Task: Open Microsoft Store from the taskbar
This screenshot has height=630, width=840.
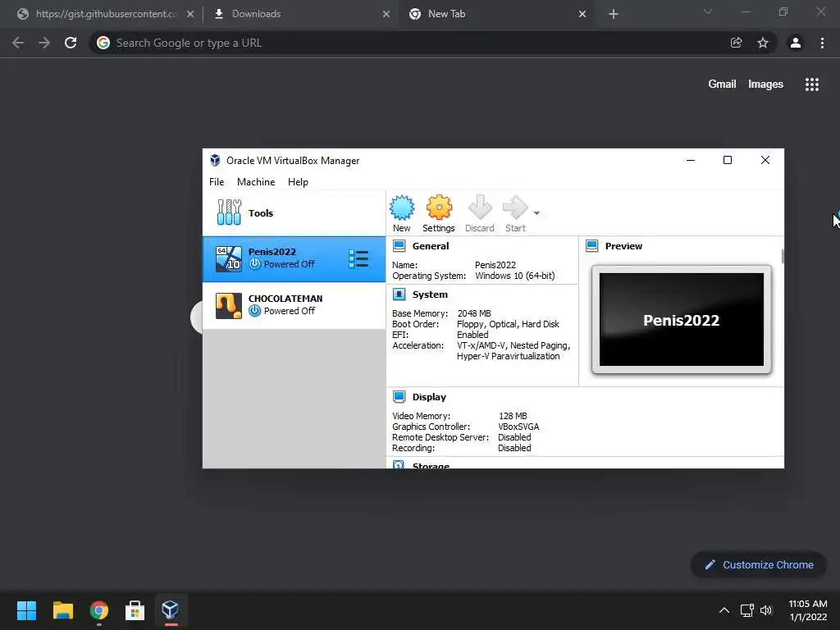Action: tap(135, 610)
